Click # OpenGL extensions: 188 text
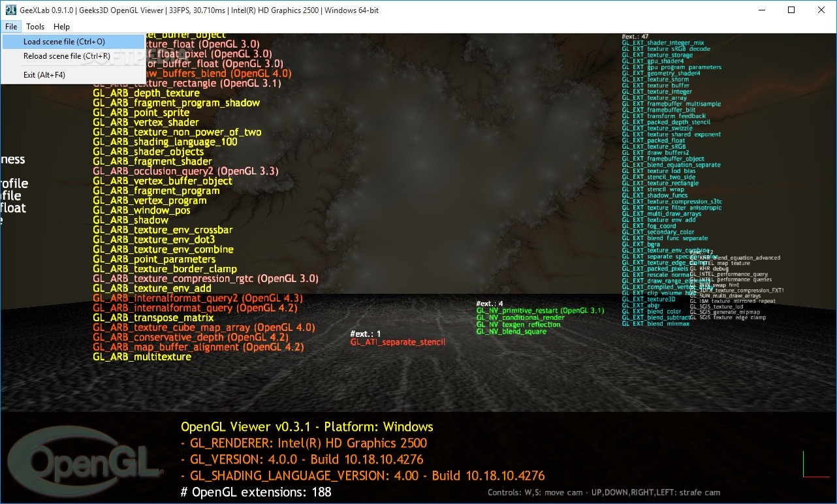 pos(256,492)
